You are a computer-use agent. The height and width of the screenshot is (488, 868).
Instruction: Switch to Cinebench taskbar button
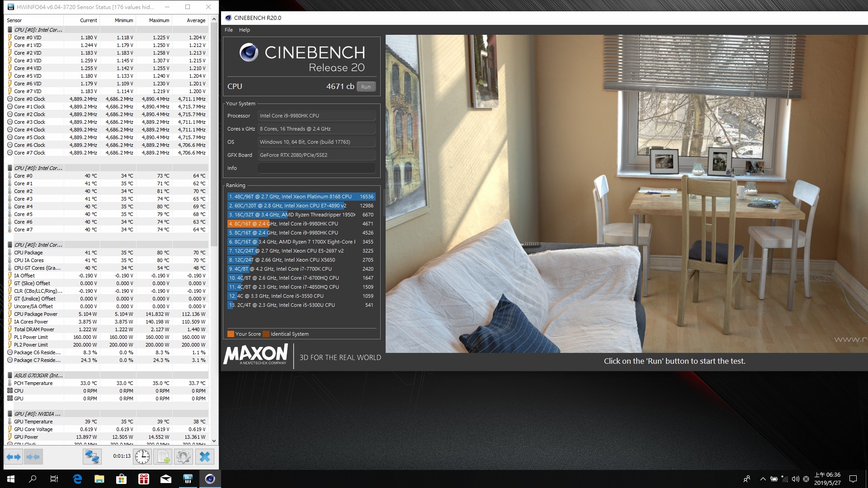point(210,479)
